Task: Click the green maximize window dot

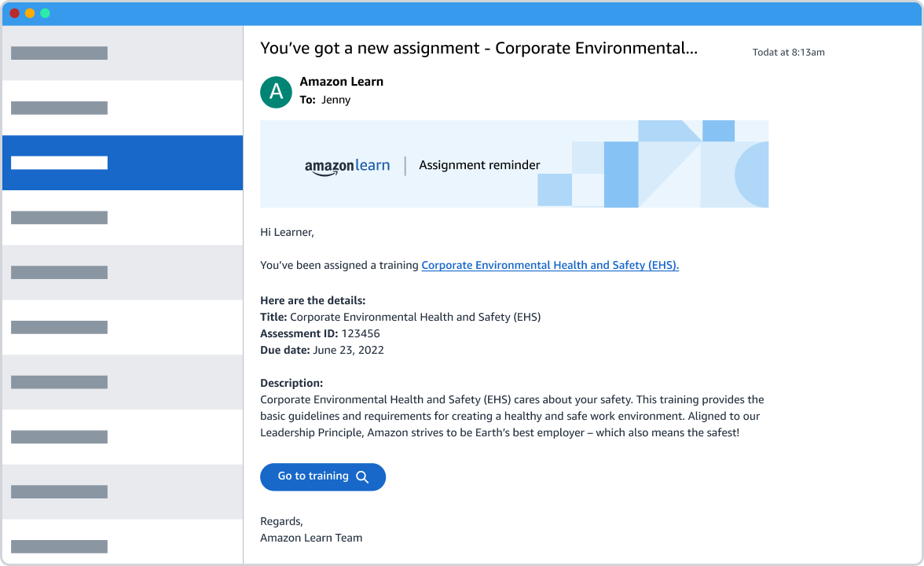Action: click(x=45, y=13)
